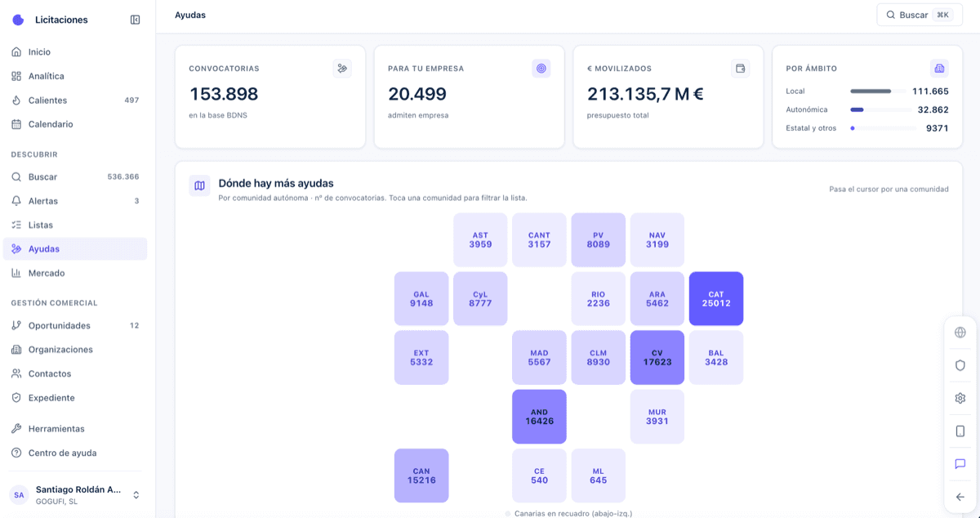Collapse the sidebar with the panel icon
The height and width of the screenshot is (518, 980).
(136, 20)
